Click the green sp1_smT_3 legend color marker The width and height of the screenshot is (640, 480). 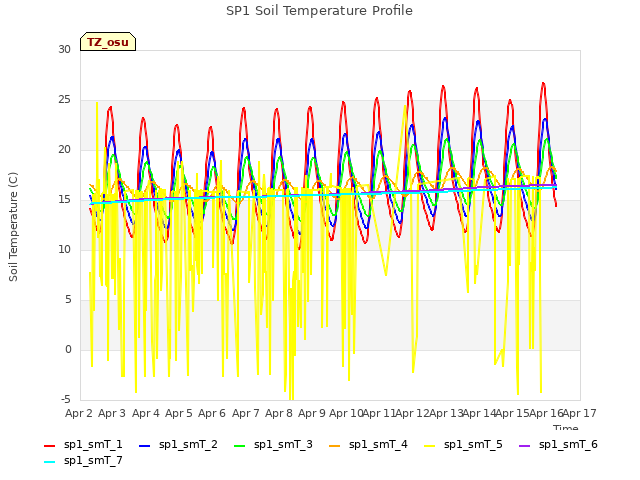pos(240,446)
